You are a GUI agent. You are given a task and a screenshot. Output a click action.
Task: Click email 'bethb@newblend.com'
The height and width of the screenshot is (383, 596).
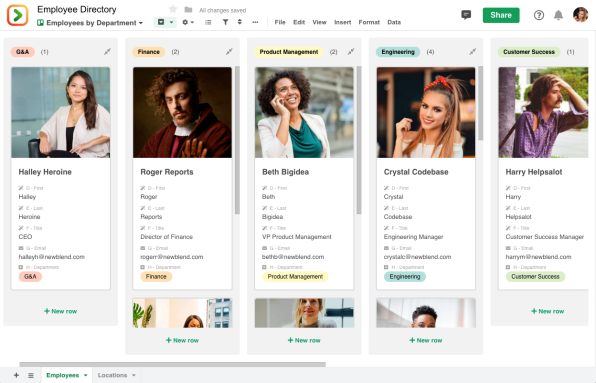click(293, 257)
